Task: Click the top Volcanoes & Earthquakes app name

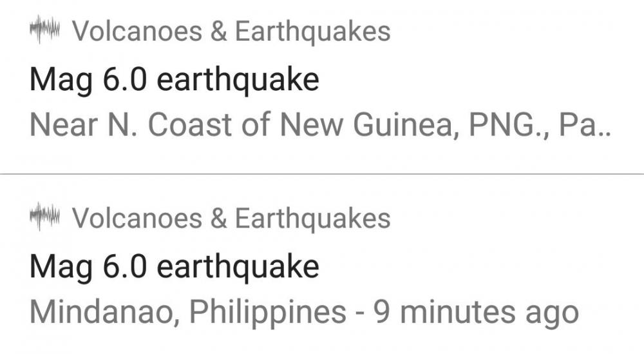Action: pyautogui.click(x=231, y=32)
